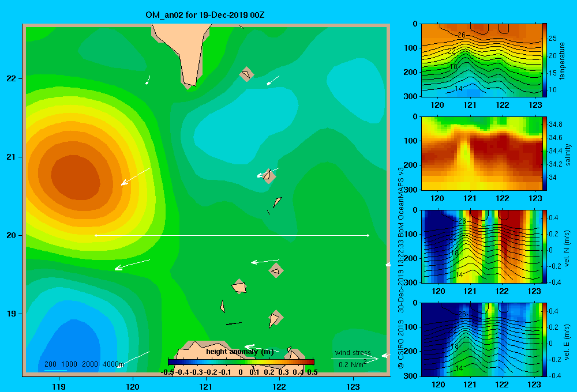
Task: Click the salinity colorbar beside the second section
Action: click(x=545, y=153)
